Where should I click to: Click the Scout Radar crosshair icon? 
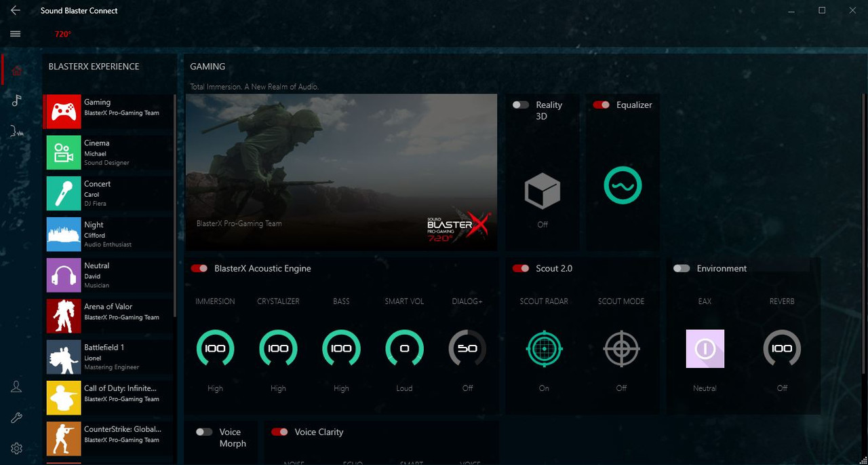[x=544, y=349]
